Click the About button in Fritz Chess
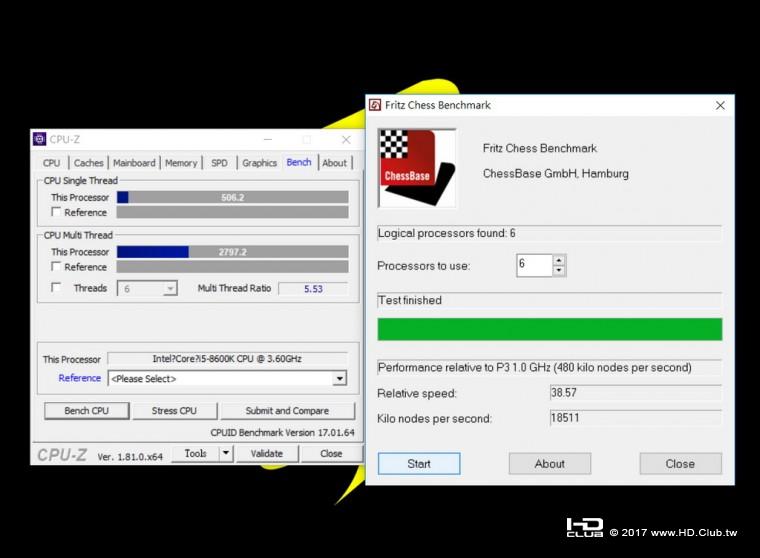Screen dimensions: 760x558 click(550, 463)
